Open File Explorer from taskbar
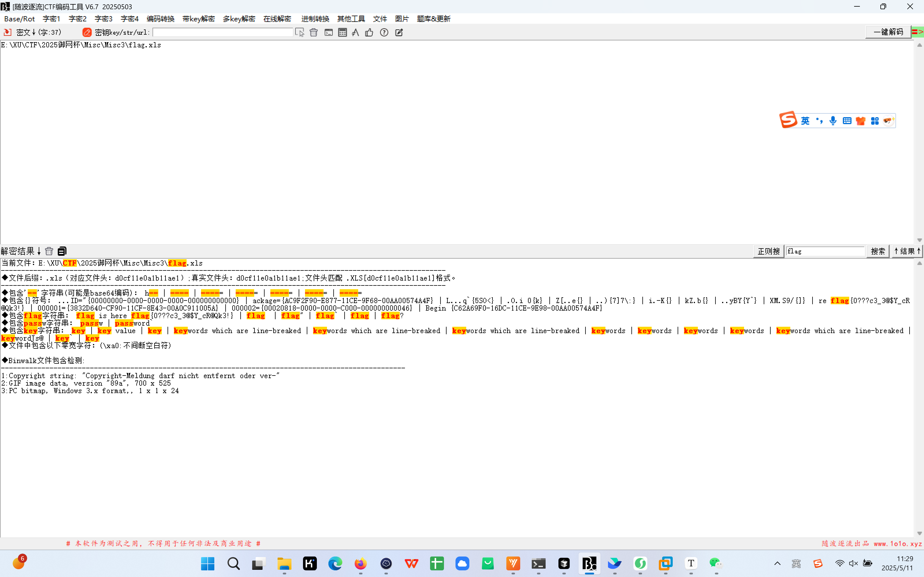The height and width of the screenshot is (577, 924). click(284, 564)
